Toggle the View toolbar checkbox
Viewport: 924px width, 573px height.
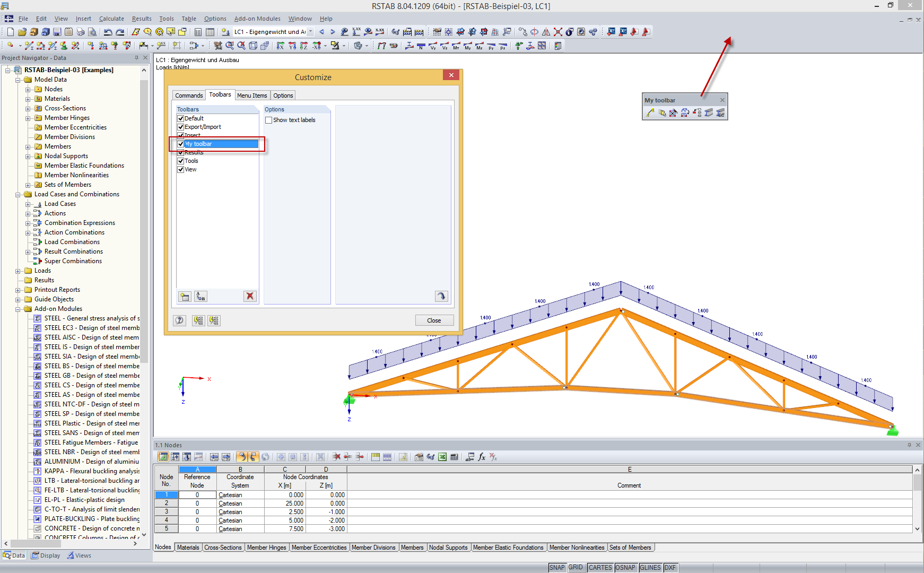[x=180, y=169]
